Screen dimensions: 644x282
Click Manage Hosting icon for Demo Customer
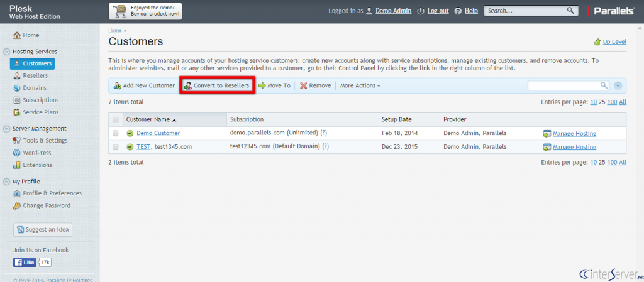[x=547, y=134]
